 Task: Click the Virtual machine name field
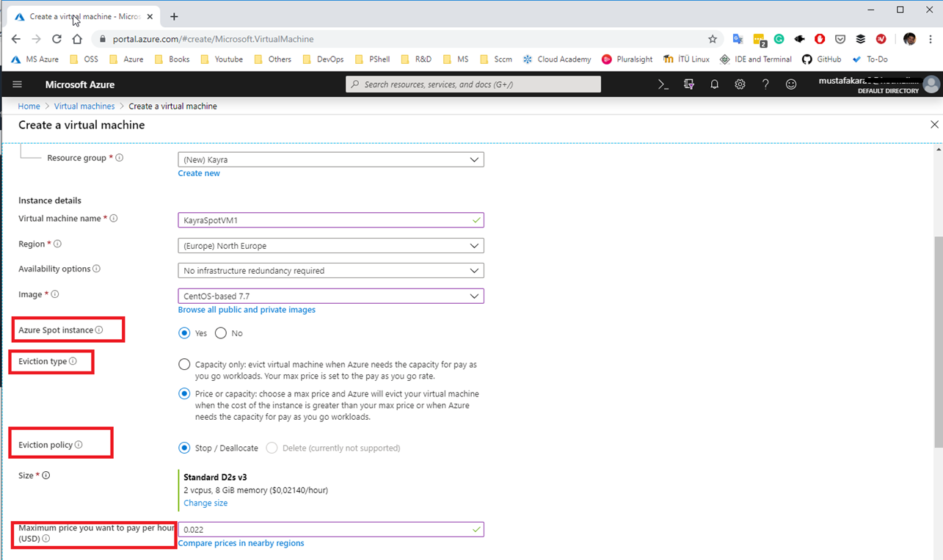point(331,220)
